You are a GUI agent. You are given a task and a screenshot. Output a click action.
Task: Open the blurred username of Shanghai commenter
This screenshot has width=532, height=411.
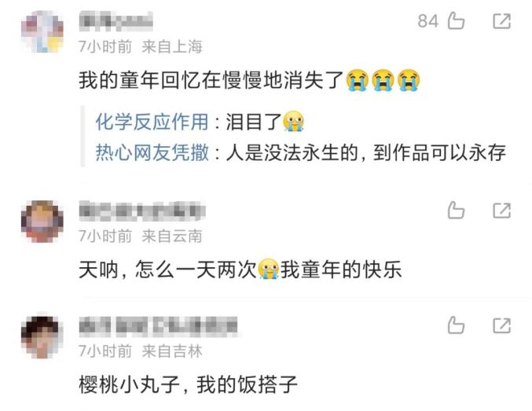tap(116, 21)
